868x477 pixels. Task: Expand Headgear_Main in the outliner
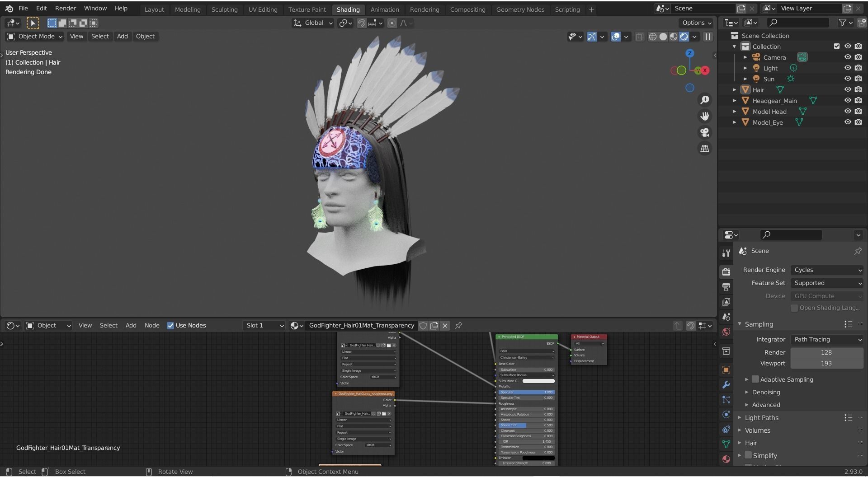click(734, 101)
